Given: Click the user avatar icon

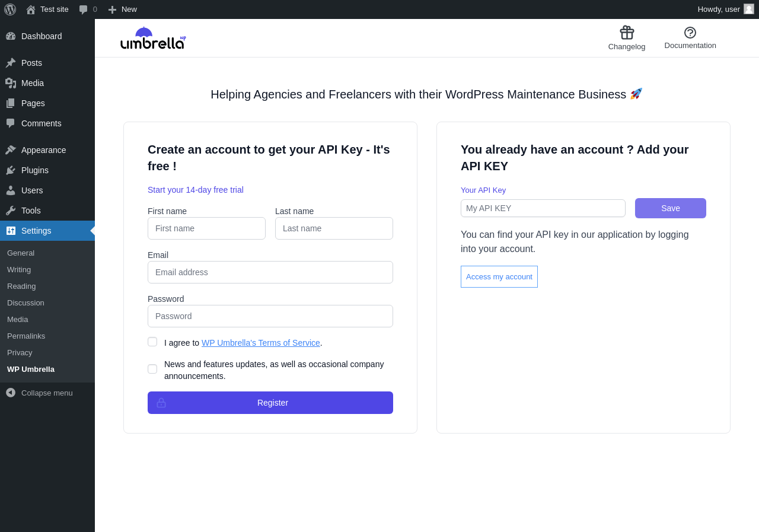Looking at the screenshot, I should coord(749,9).
